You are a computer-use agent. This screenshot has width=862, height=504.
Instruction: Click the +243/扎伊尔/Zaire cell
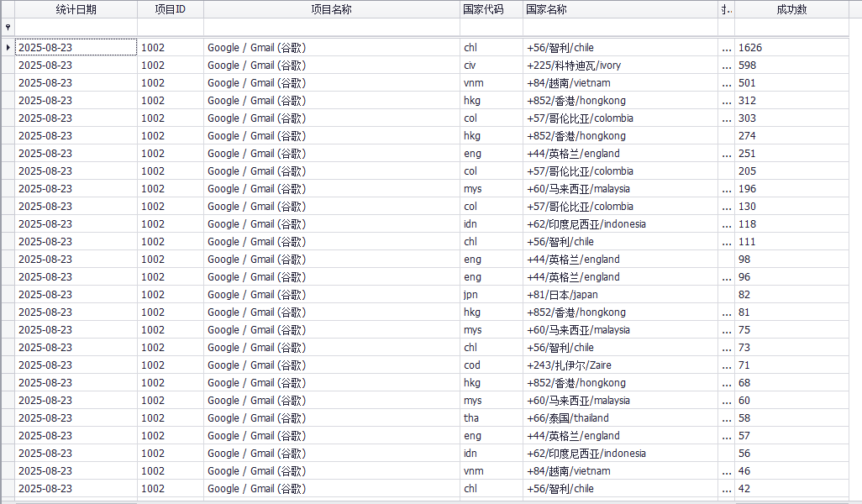tap(620, 365)
